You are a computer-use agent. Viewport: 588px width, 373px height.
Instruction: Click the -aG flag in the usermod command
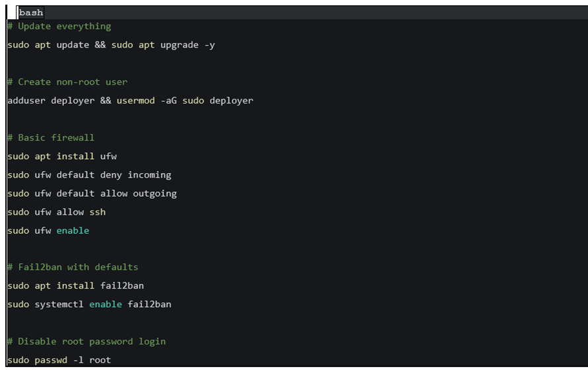pos(168,100)
